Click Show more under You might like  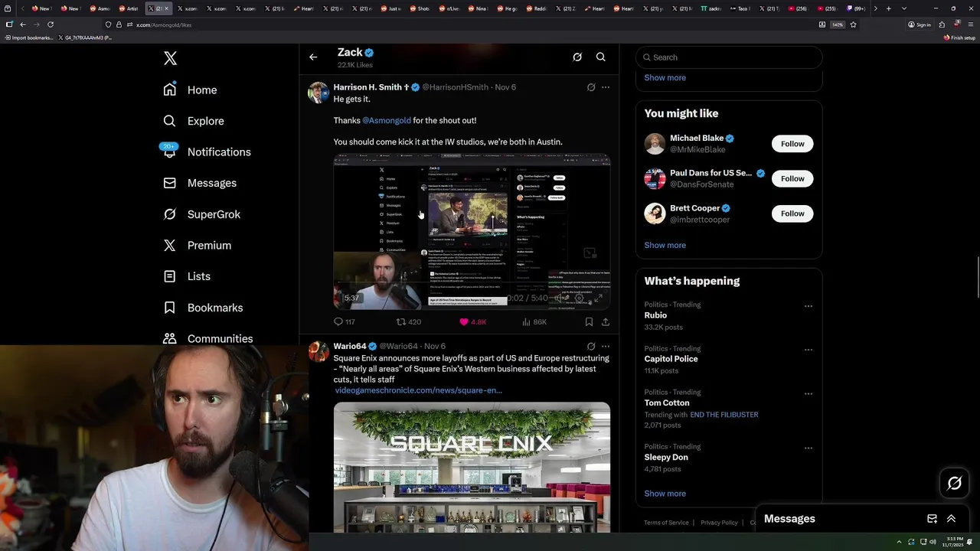pos(665,245)
